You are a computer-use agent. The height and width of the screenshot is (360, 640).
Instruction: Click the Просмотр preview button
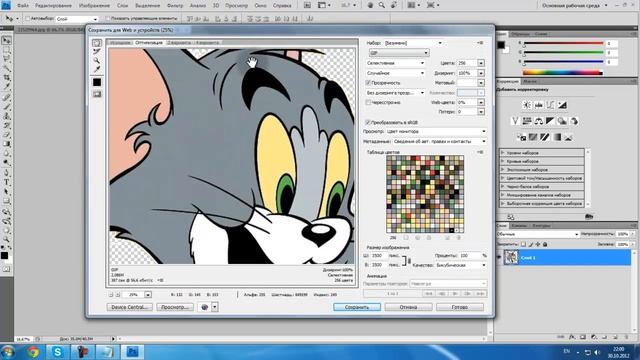[x=175, y=307]
